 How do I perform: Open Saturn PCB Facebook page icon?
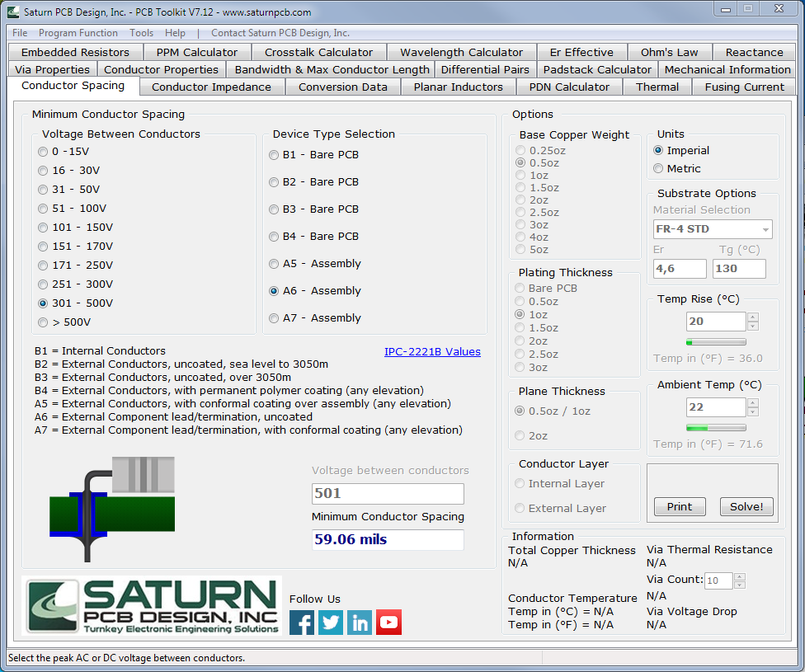pos(302,623)
